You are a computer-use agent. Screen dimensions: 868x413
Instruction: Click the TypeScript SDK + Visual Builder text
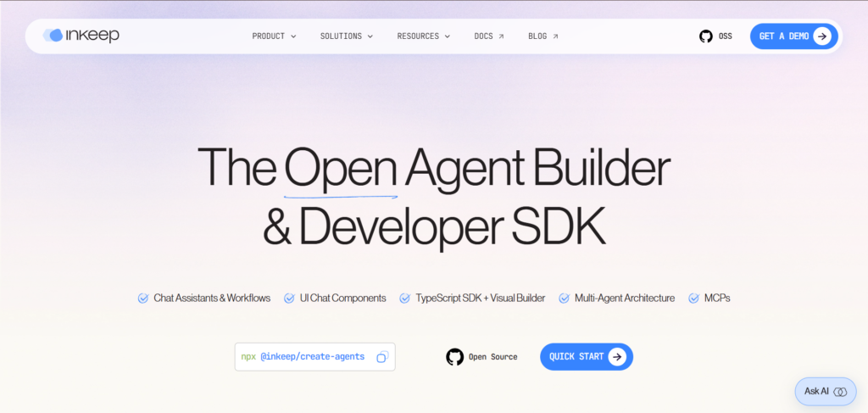[x=481, y=298]
